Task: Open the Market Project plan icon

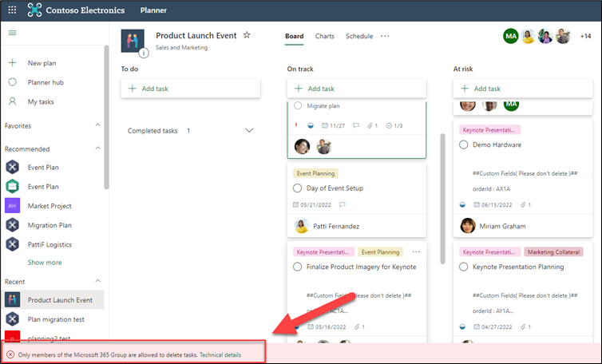Action: click(x=12, y=205)
